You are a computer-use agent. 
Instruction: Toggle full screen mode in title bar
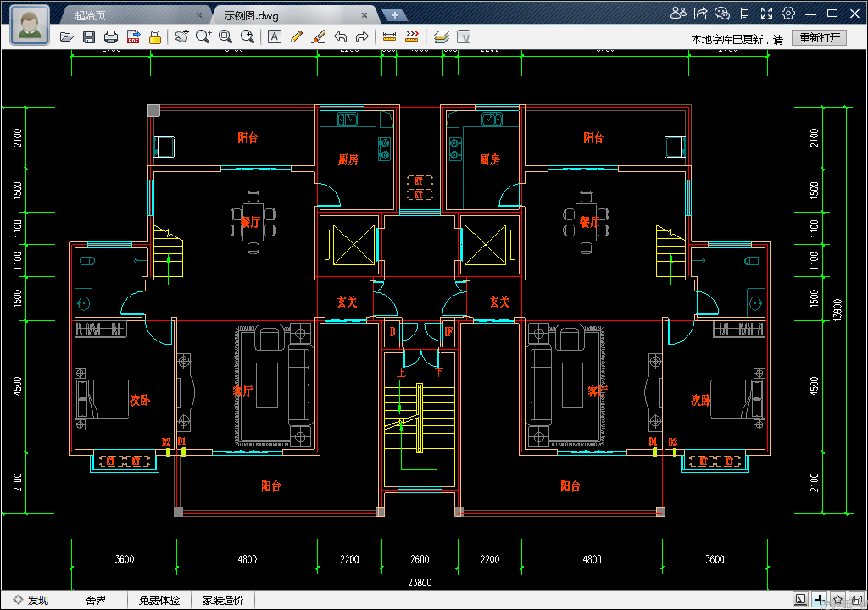[766, 13]
